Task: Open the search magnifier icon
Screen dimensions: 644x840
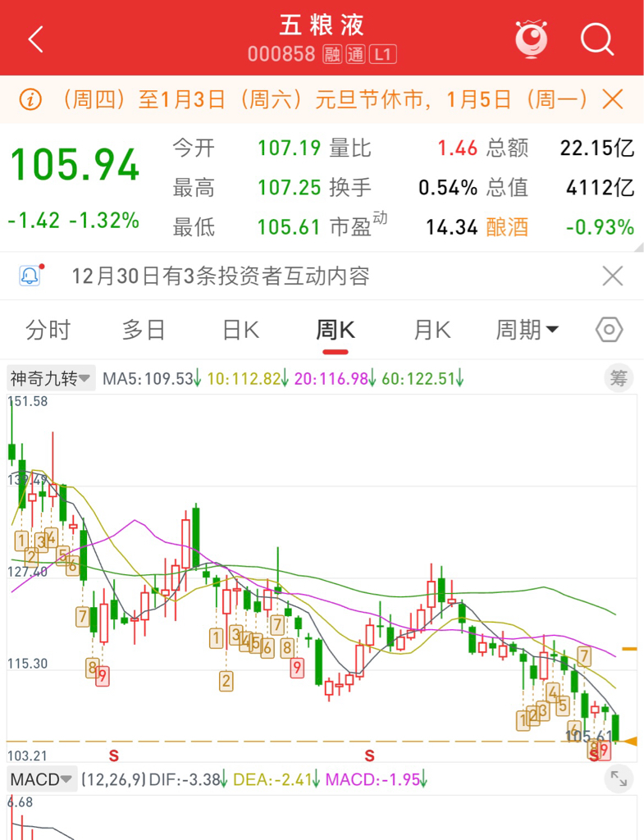Action: coord(597,39)
